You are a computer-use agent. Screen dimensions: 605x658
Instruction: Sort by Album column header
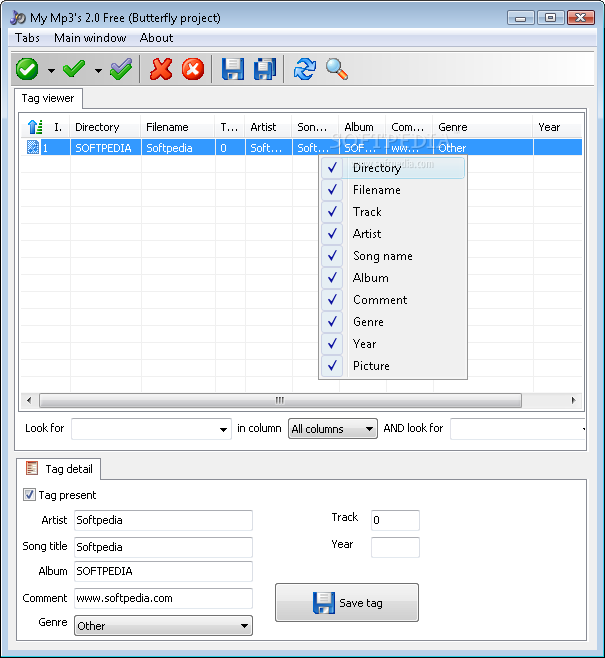[x=362, y=127]
